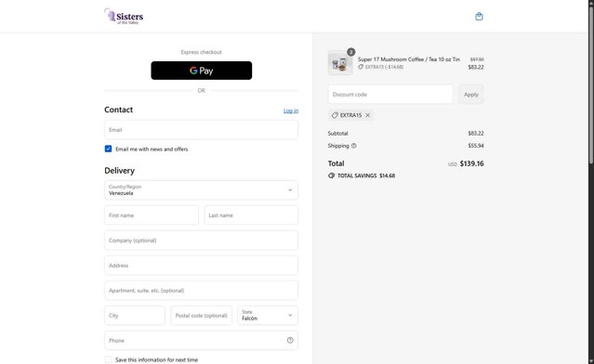The height and width of the screenshot is (364, 594).
Task: Uncheck Email me with news and offers
Action: 109,149
